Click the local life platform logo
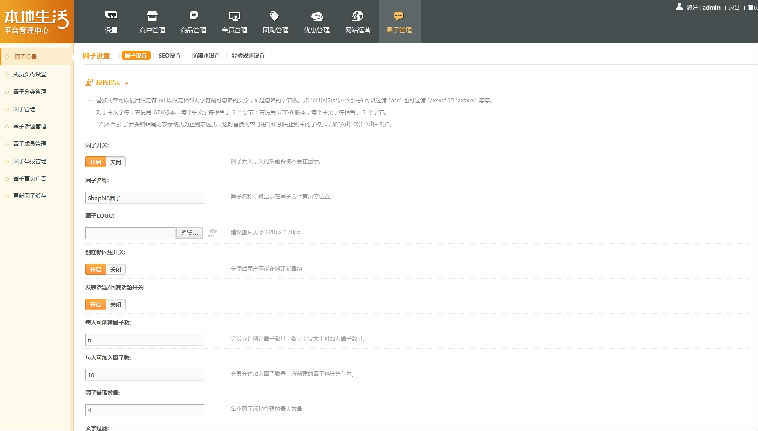The width and height of the screenshot is (758, 431). (x=37, y=21)
